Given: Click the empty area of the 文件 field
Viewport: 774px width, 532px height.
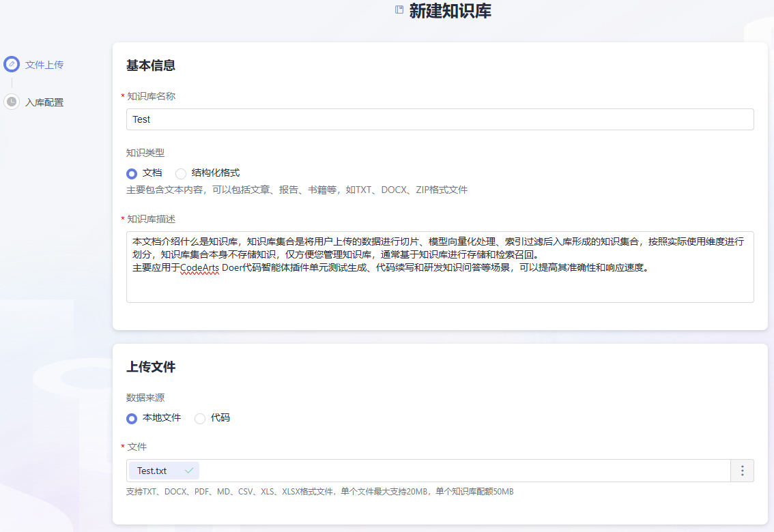Looking at the screenshot, I should [x=464, y=471].
